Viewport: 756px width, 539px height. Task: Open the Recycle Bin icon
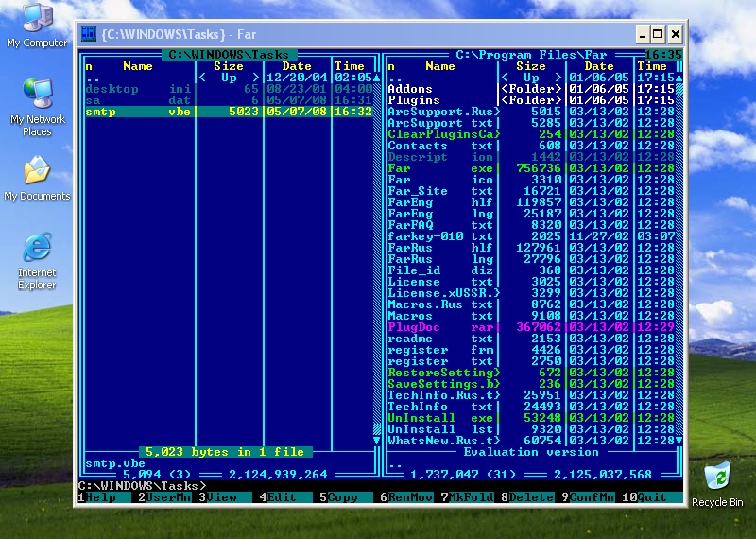[717, 484]
